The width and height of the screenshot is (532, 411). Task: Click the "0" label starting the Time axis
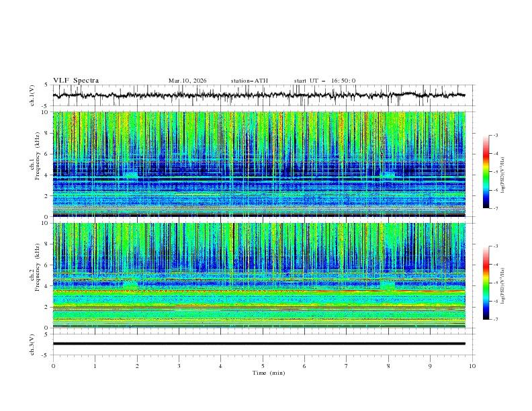click(x=53, y=366)
